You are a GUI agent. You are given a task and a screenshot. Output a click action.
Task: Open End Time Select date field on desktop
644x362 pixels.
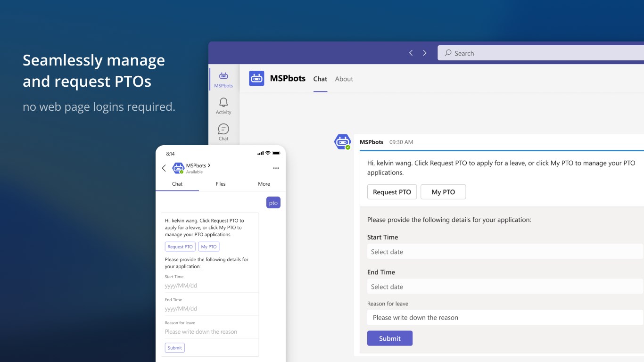click(x=505, y=287)
